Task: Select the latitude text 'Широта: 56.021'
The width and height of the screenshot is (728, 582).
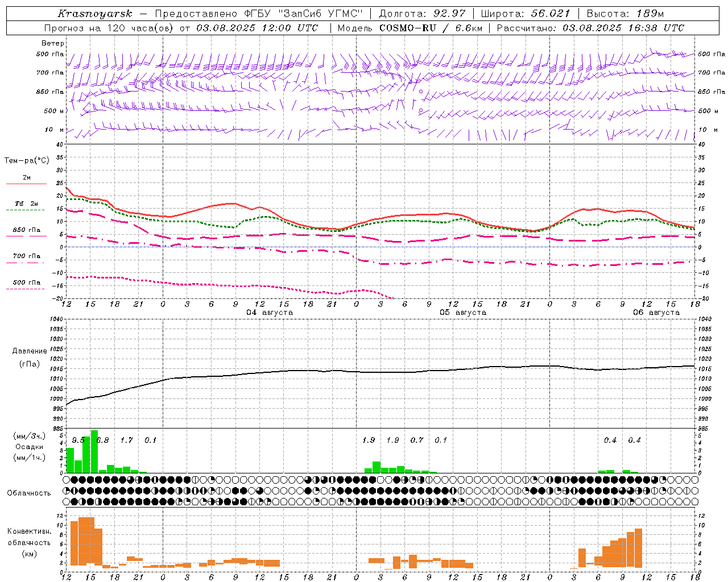Action: pyautogui.click(x=525, y=14)
